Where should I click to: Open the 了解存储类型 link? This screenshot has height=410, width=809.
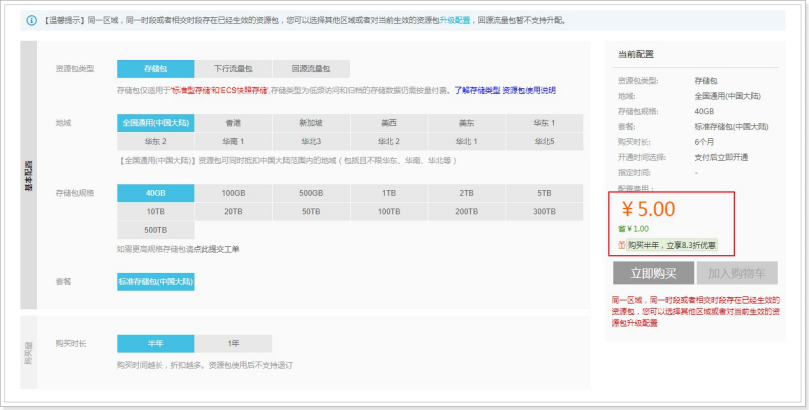click(477, 90)
